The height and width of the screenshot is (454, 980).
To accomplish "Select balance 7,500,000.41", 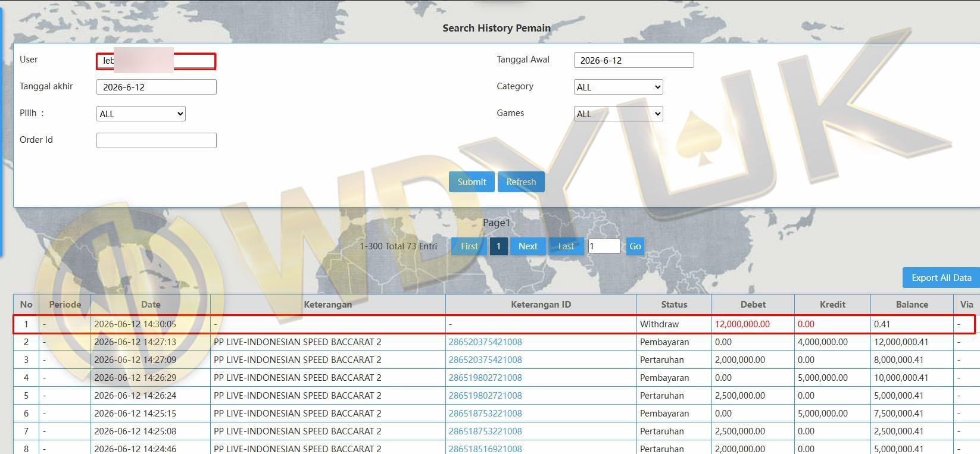I will (x=899, y=414).
